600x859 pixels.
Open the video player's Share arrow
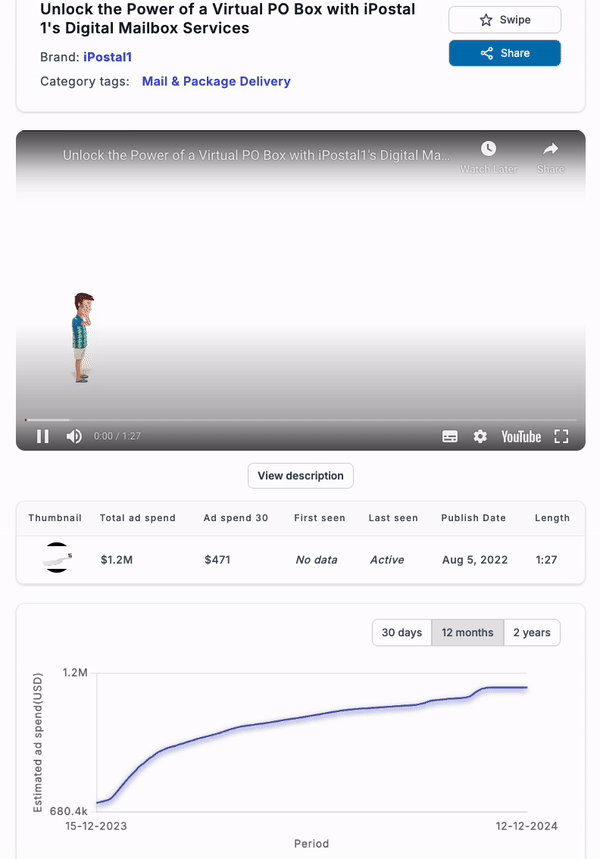[x=551, y=157]
